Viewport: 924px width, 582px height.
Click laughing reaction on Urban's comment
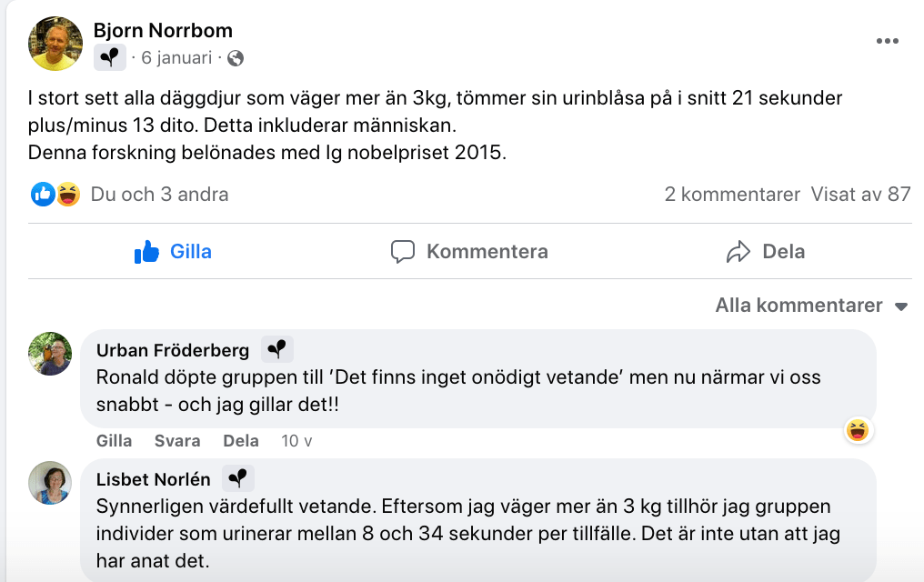point(856,430)
